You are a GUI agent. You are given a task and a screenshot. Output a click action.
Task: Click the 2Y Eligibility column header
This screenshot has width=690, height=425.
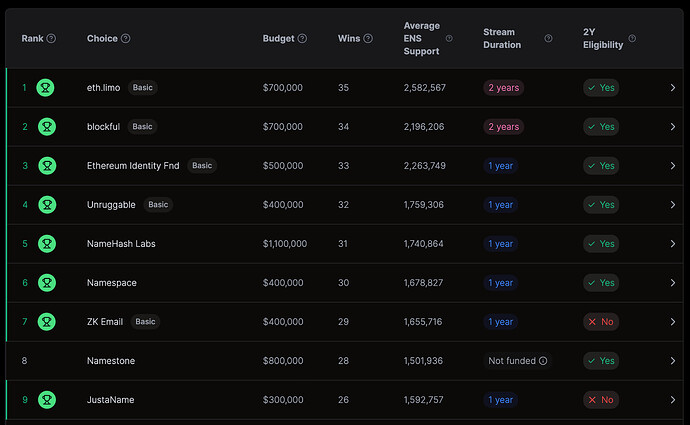click(603, 38)
